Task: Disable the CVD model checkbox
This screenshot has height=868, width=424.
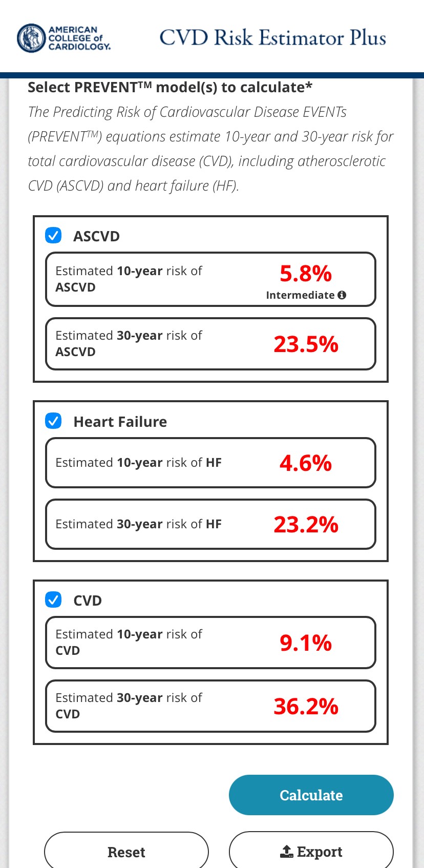Action: point(53,600)
